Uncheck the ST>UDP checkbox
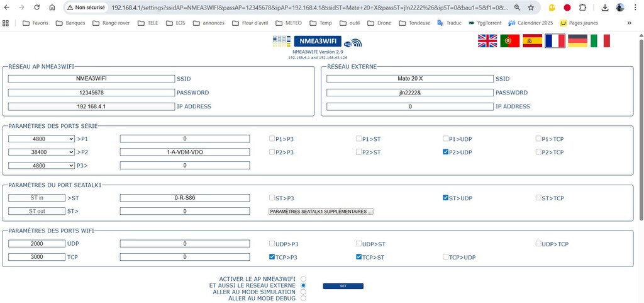The image size is (644, 303). [446, 198]
